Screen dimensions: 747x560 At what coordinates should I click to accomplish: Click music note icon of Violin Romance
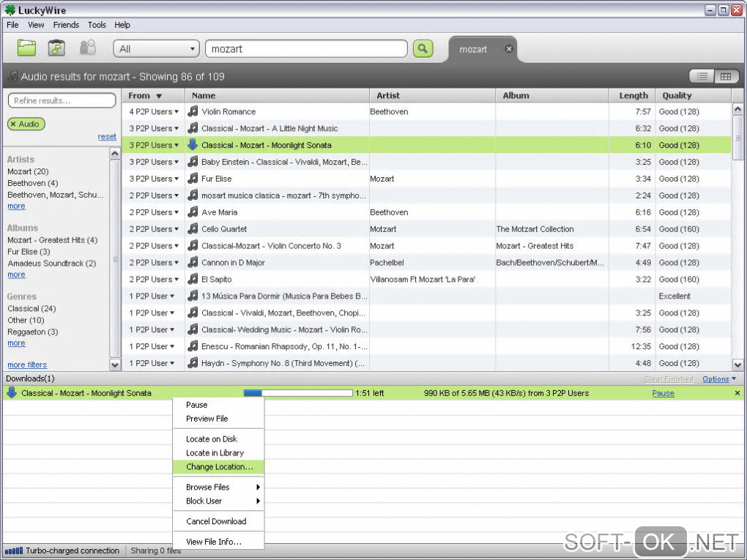[x=193, y=111]
